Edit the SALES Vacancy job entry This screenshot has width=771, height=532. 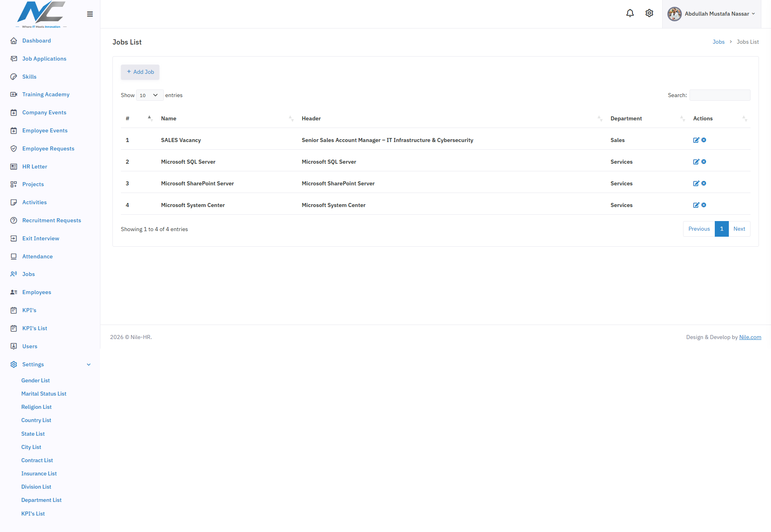(696, 140)
